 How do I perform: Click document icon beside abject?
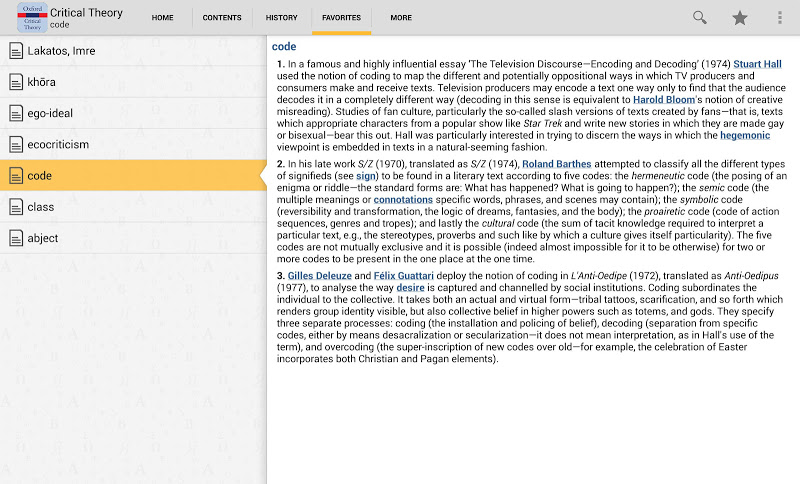tap(16, 238)
